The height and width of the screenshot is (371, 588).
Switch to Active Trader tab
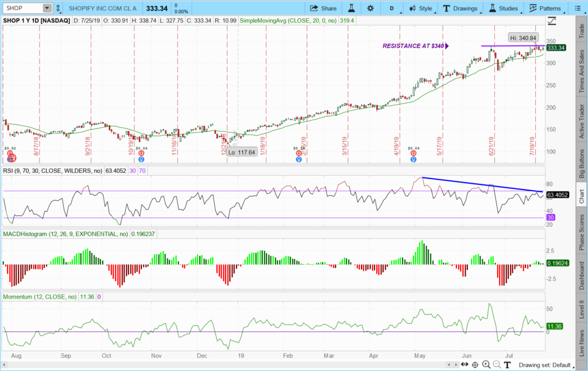[x=582, y=121]
